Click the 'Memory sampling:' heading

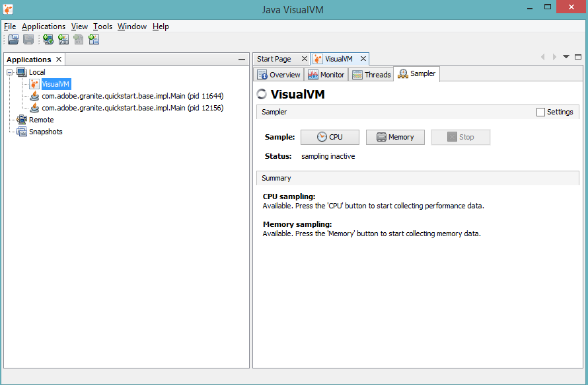[297, 224]
